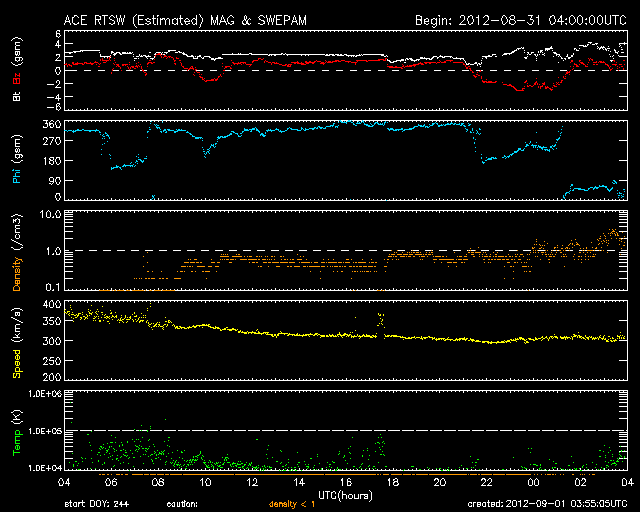Click the caution: footer label
The image size is (640, 512).
click(x=182, y=504)
